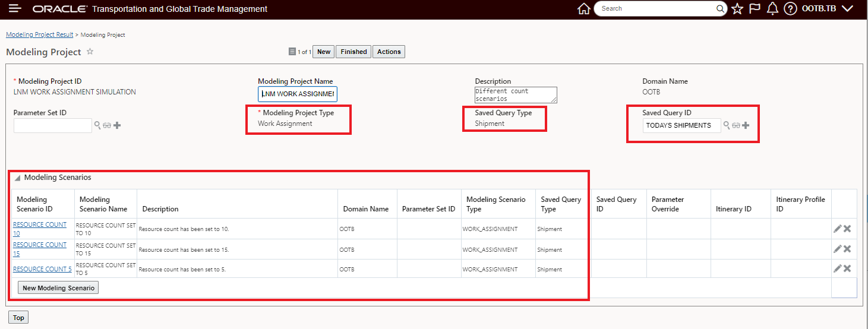This screenshot has height=329, width=868.
Task: Collapse the Modeling Scenarios section
Action: [17, 178]
